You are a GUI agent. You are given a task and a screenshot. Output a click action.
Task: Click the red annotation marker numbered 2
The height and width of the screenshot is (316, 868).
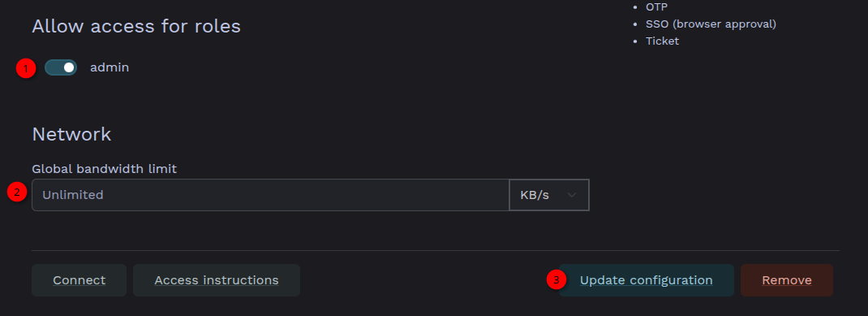16,193
